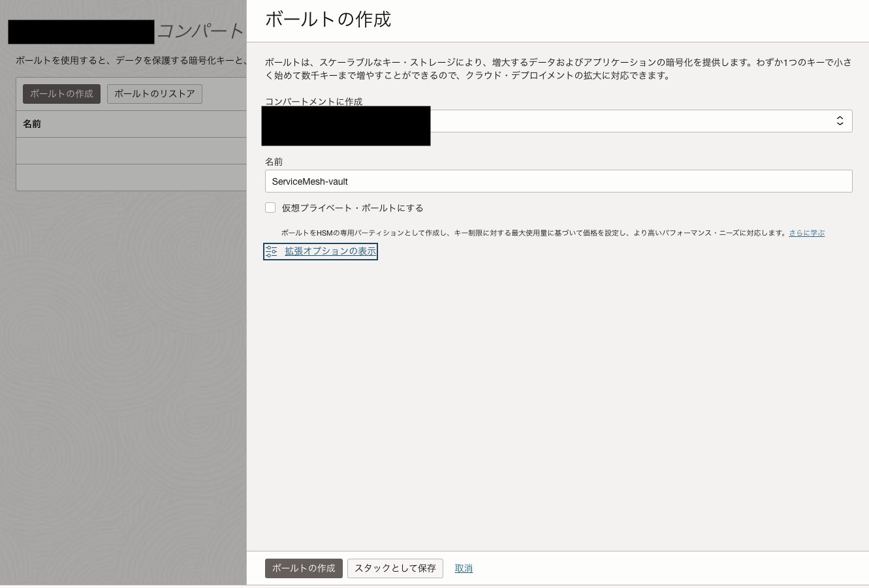The height and width of the screenshot is (588, 869).
Task: Click the ボールトのリストア restore vault button
Action: coord(154,93)
